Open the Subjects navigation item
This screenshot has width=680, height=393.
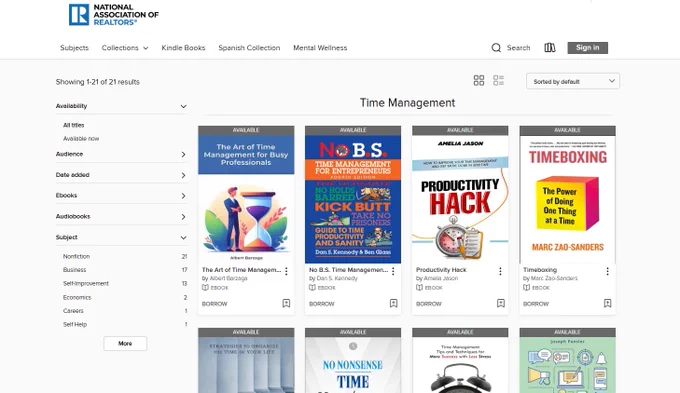(x=74, y=48)
